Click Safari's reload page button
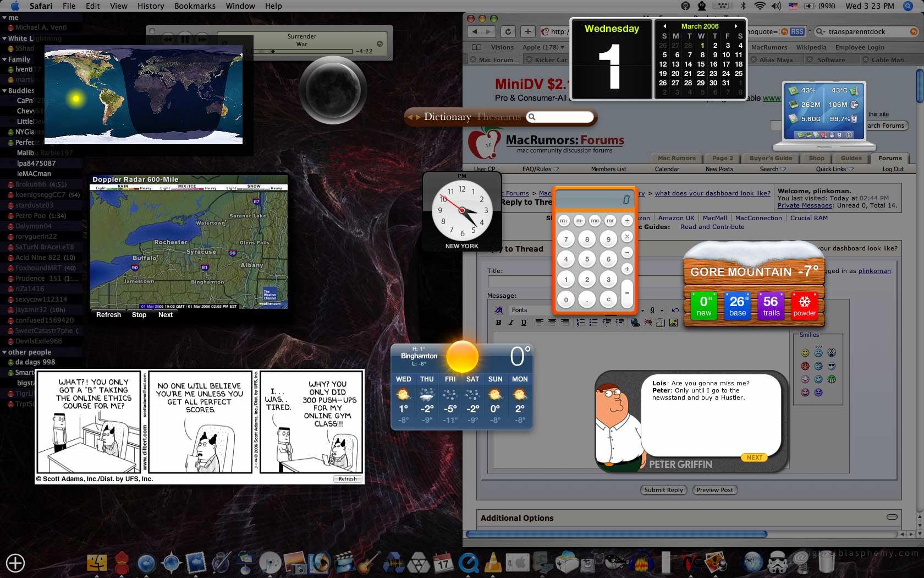924x578 pixels. tap(508, 32)
